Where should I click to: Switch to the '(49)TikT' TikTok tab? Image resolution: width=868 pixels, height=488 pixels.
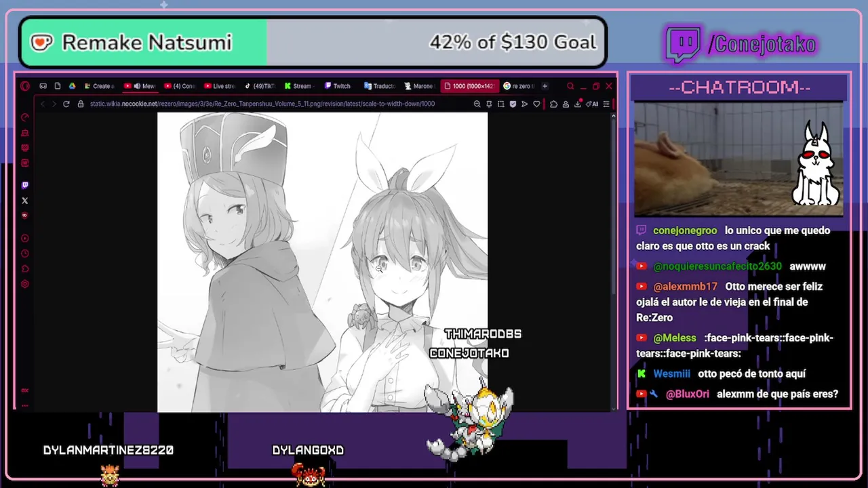tap(260, 86)
